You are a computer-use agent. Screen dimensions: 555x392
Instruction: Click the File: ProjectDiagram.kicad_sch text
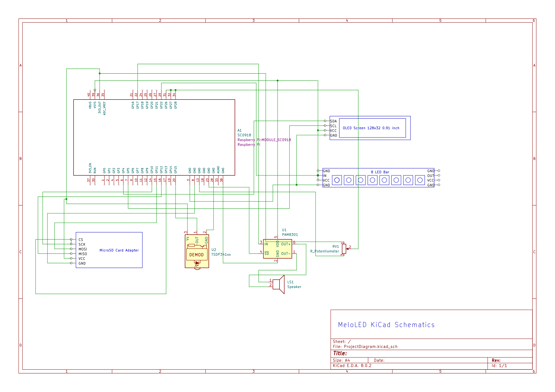[x=365, y=346]
